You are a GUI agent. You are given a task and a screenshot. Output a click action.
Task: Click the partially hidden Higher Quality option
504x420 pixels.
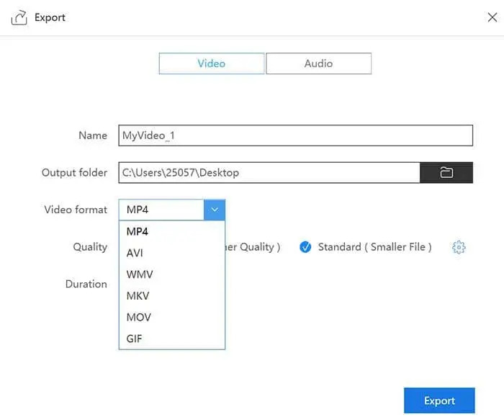click(x=253, y=247)
